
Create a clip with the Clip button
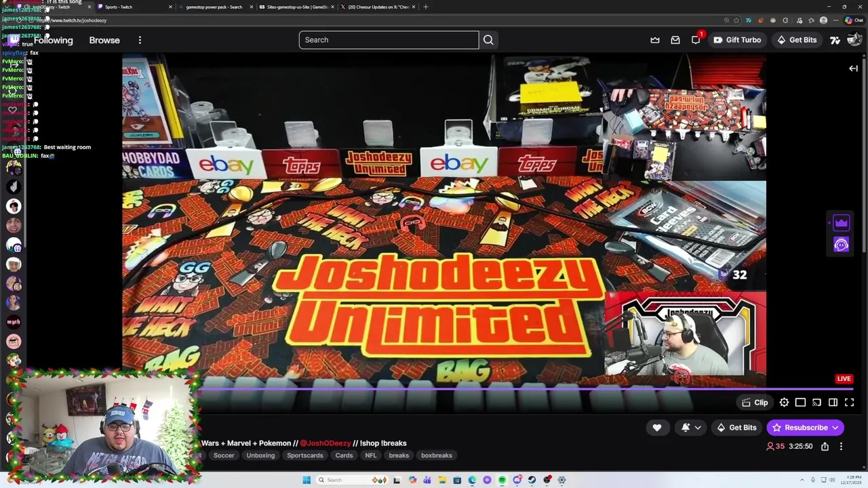pyautogui.click(x=755, y=403)
